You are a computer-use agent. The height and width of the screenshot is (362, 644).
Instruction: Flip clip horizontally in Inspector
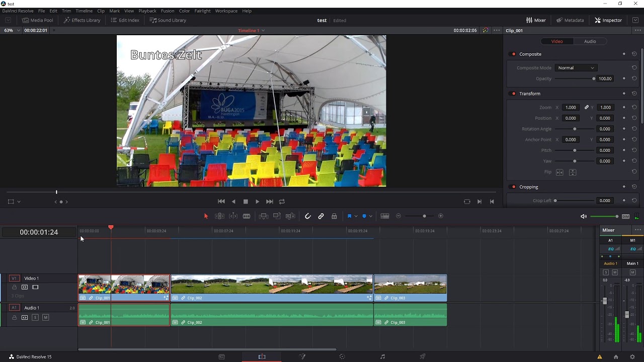click(x=560, y=172)
